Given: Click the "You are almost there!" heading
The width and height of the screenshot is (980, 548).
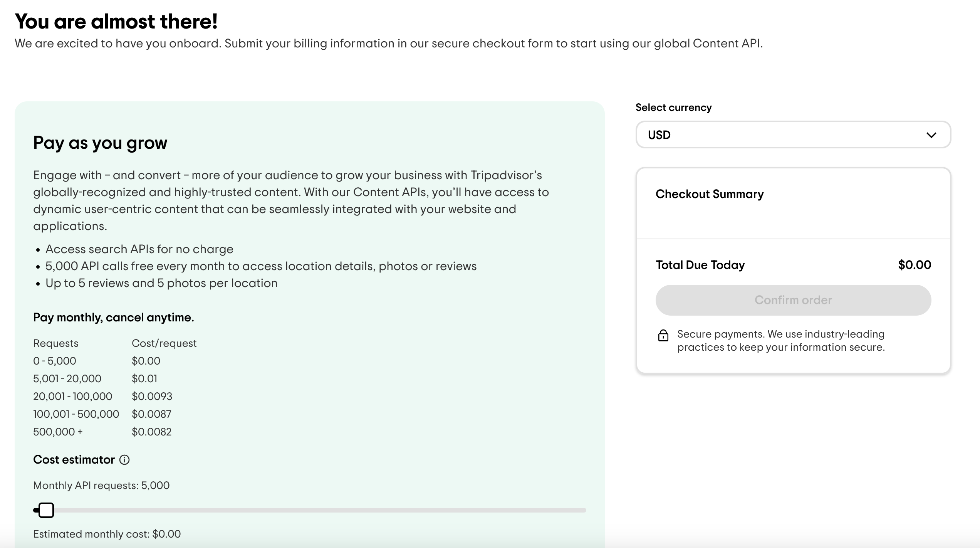Looking at the screenshot, I should pyautogui.click(x=116, y=22).
